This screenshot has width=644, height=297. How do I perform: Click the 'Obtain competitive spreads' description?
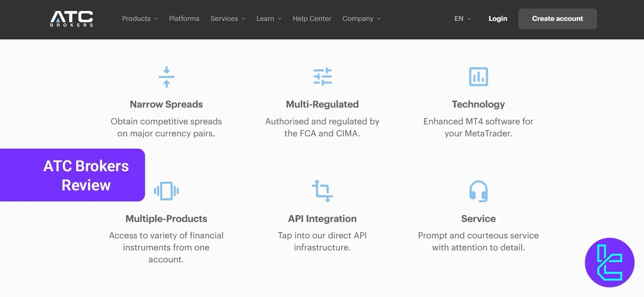166,127
